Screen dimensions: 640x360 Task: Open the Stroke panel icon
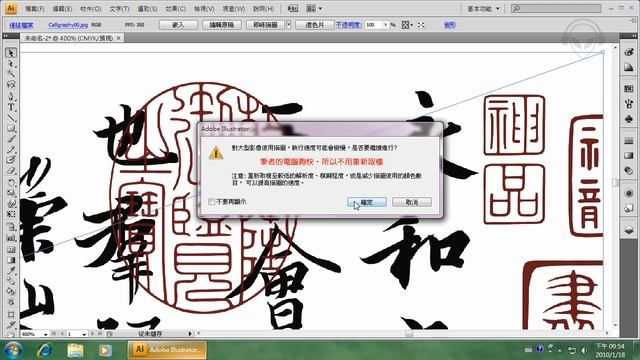pos(629,141)
